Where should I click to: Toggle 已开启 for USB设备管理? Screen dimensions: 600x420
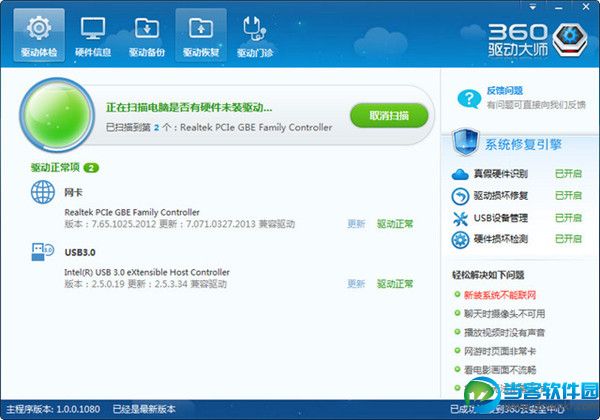point(568,218)
